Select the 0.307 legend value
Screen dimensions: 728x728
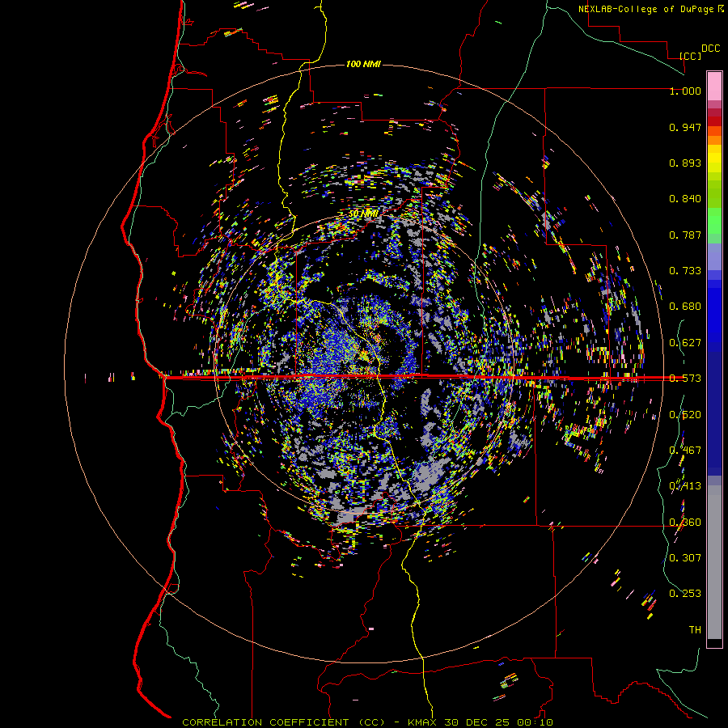click(x=685, y=558)
